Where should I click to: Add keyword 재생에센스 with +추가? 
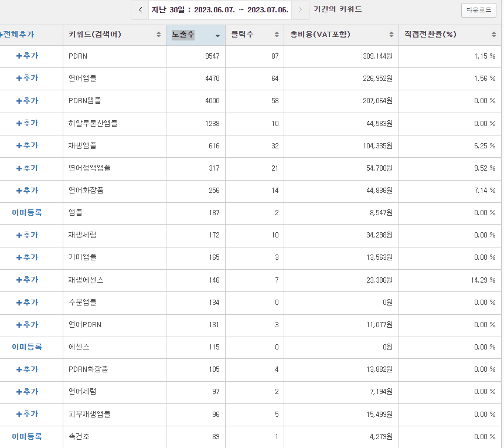pyautogui.click(x=27, y=280)
